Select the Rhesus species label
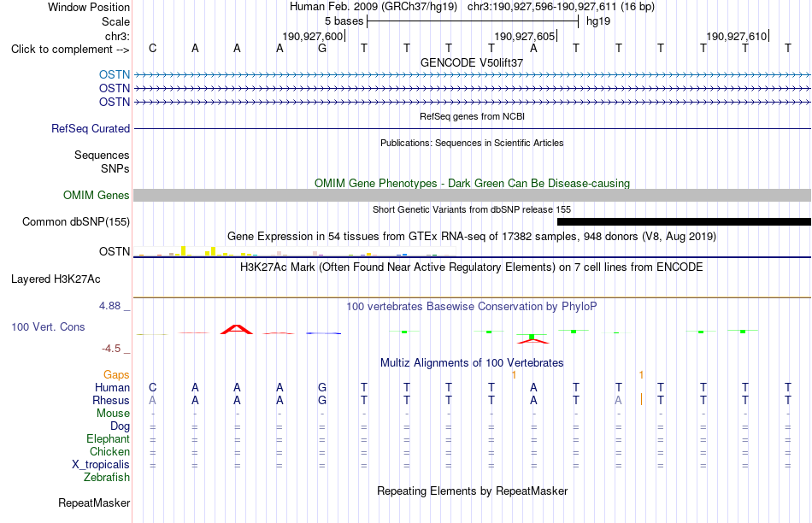Viewport: 812px width, 523px height. 110,400
